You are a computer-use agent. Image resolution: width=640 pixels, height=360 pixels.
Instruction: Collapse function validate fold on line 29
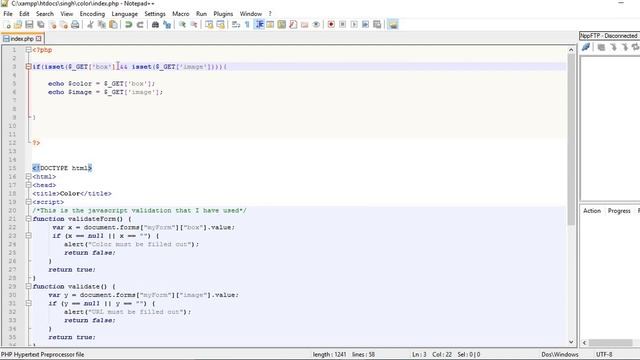pyautogui.click(x=28, y=286)
